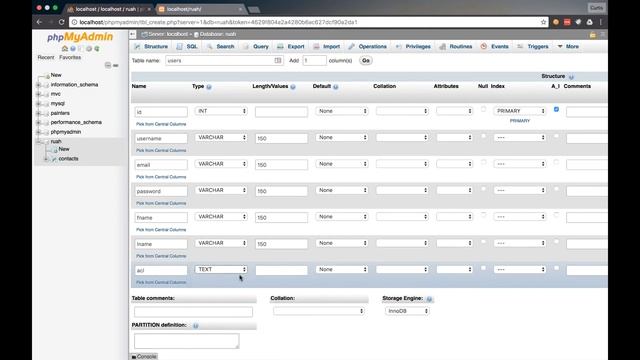640x360 pixels.
Task: Click the central columns icon in table name field
Action: point(278,60)
